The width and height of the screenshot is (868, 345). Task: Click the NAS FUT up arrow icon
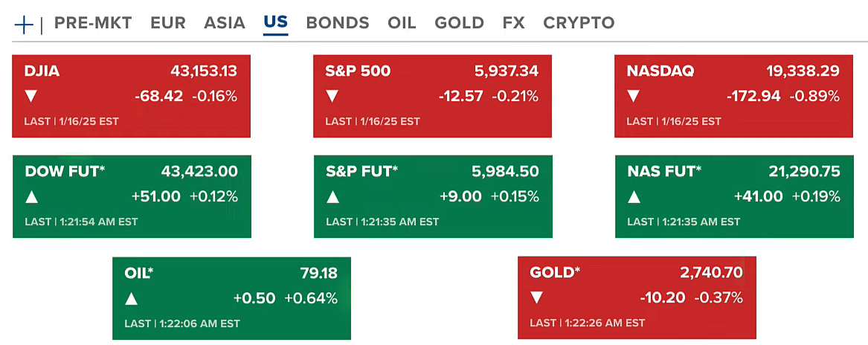pyautogui.click(x=634, y=197)
